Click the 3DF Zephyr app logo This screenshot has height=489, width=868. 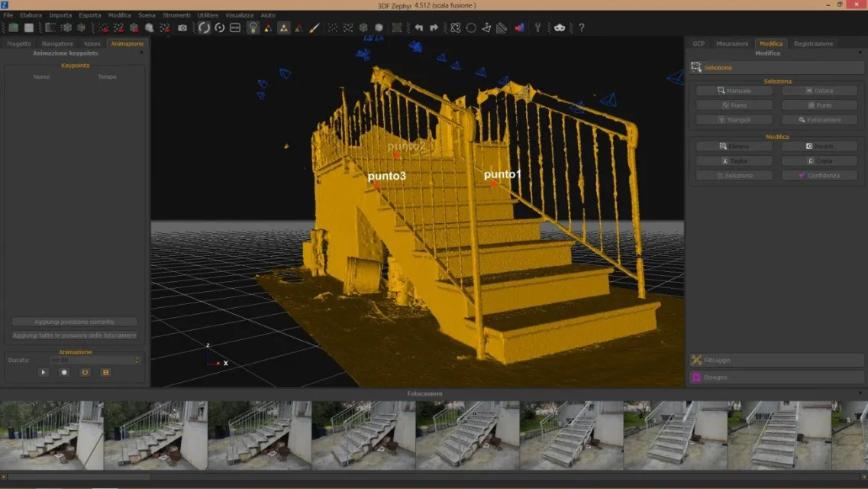coord(5,5)
